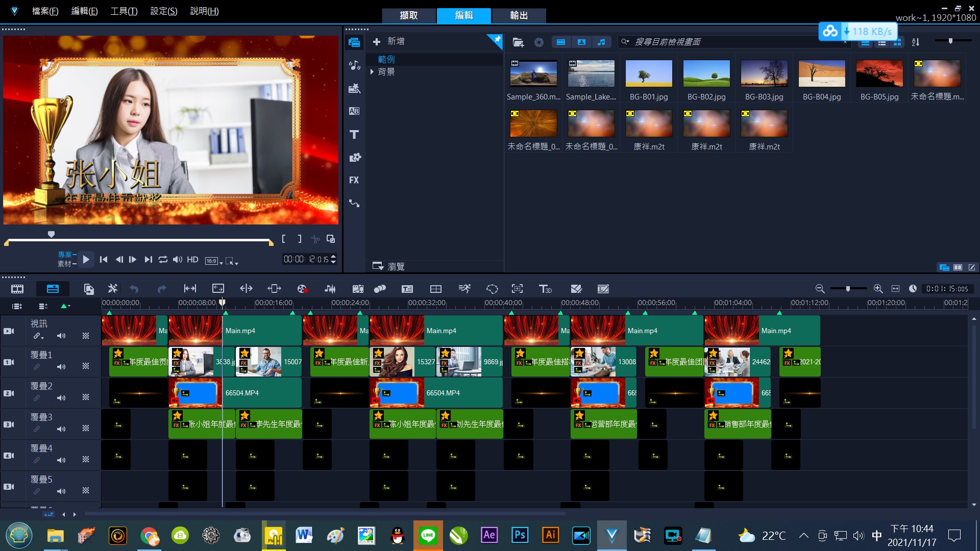This screenshot has width=980, height=551.
Task: Switch to Timeline view icon
Action: click(53, 289)
